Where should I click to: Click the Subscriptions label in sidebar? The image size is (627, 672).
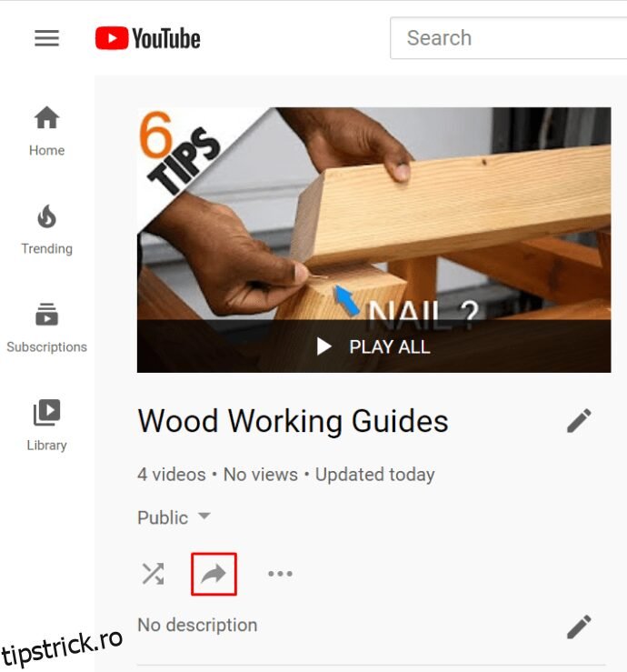46,346
